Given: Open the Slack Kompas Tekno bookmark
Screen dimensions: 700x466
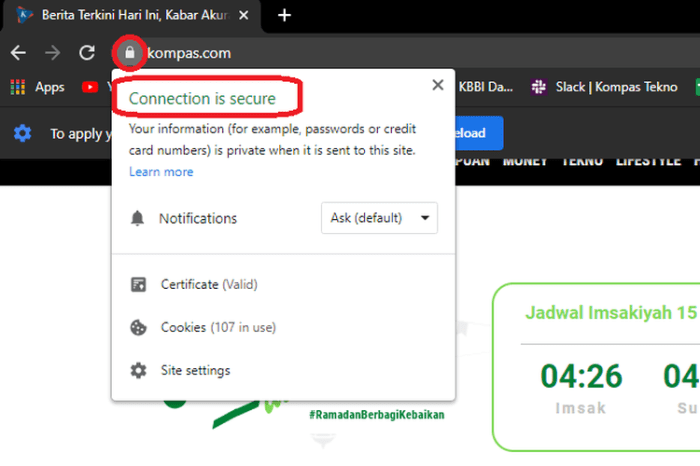Looking at the screenshot, I should coord(604,87).
